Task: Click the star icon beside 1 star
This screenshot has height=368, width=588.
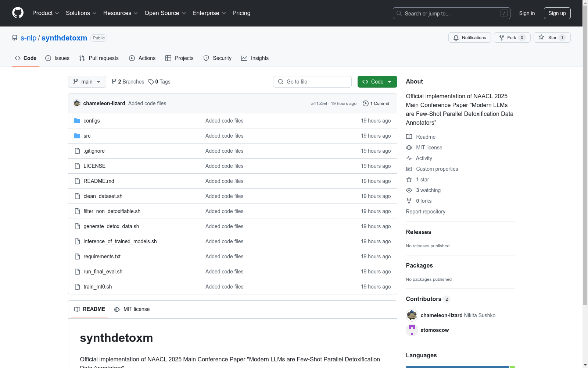Action: coord(409,180)
